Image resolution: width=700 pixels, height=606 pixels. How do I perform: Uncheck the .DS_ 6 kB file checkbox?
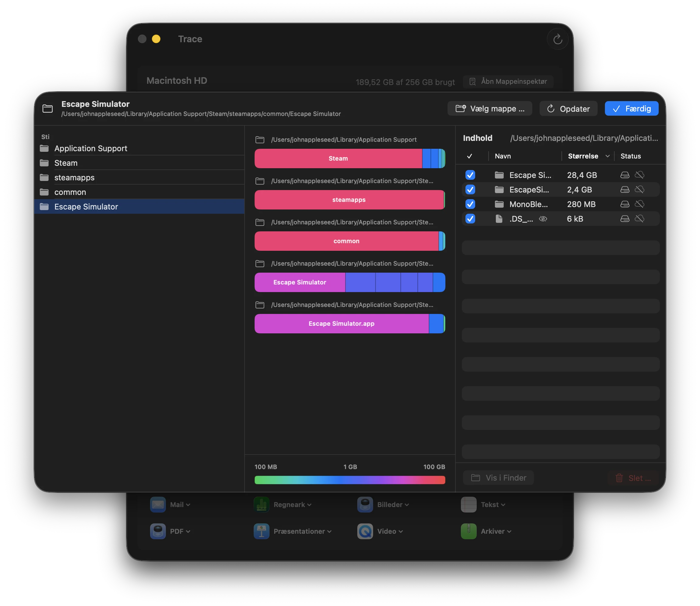coord(470,219)
